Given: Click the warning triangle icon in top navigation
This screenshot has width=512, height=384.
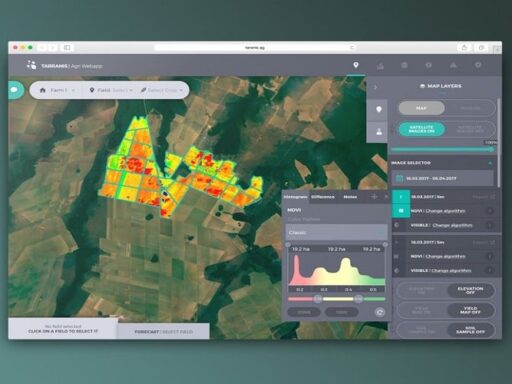Looking at the screenshot, I should click(453, 65).
